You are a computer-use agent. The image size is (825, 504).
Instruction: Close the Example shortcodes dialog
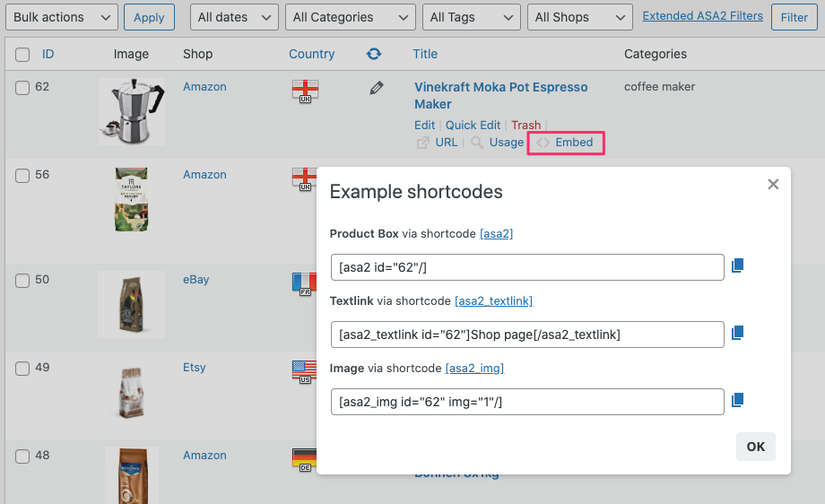[773, 184]
